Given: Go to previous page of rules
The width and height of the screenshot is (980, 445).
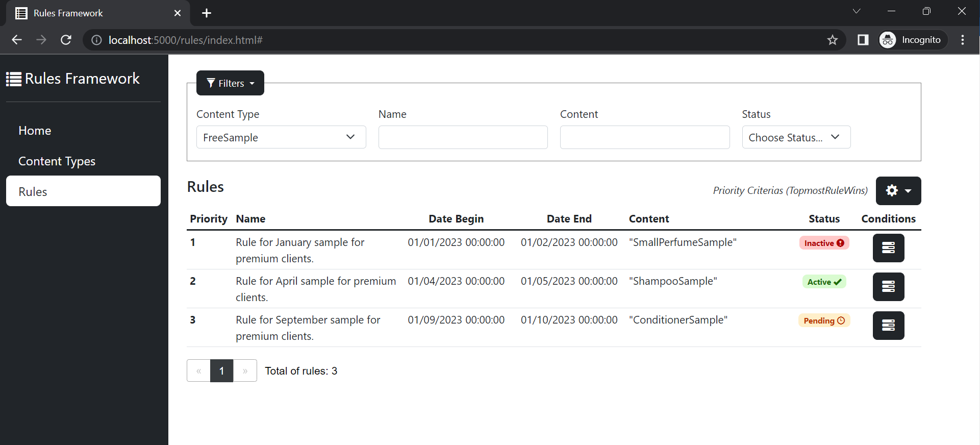Looking at the screenshot, I should pos(198,371).
